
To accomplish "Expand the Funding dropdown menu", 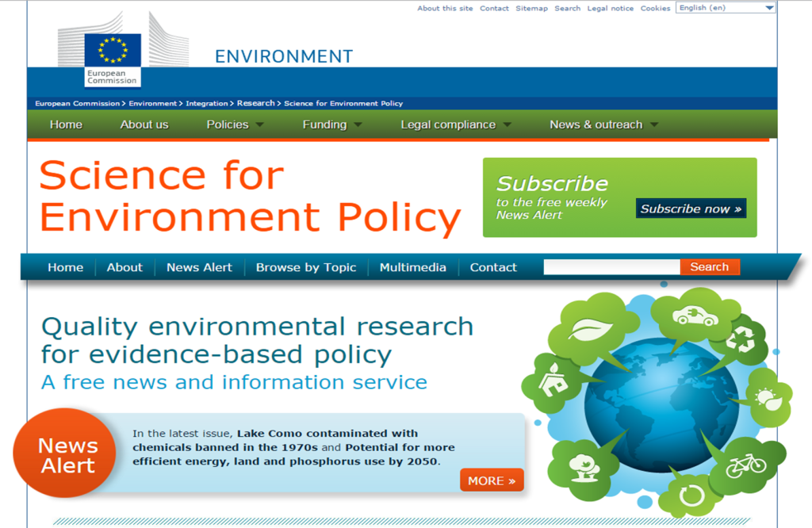I will click(x=331, y=124).
